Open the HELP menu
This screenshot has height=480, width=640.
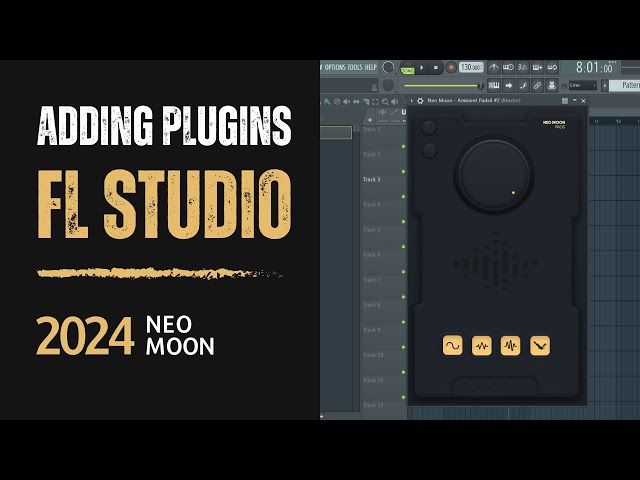371,67
